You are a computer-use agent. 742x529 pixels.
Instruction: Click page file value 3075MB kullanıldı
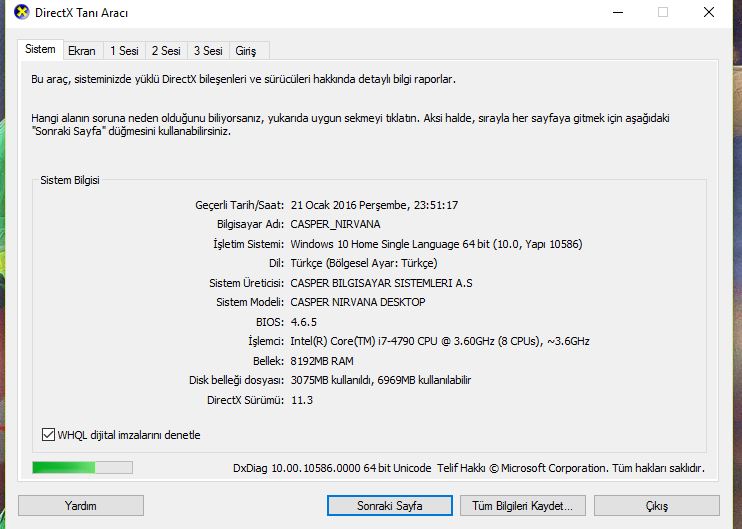coord(331,380)
